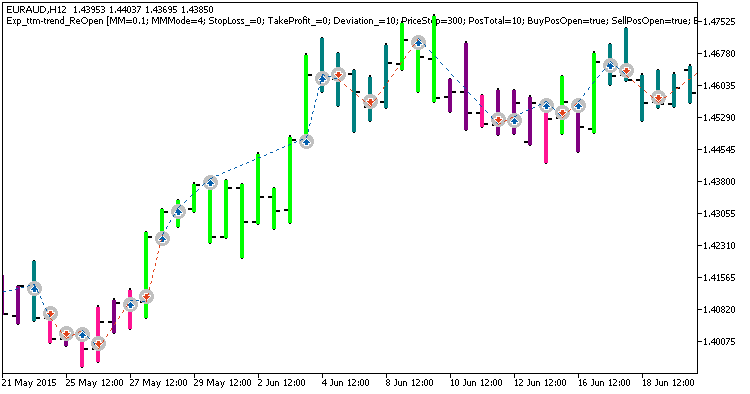The width and height of the screenshot is (750, 394).
Task: Click buy arrow marker on the 27 May 12:00 bar
Action: pyautogui.click(x=130, y=305)
